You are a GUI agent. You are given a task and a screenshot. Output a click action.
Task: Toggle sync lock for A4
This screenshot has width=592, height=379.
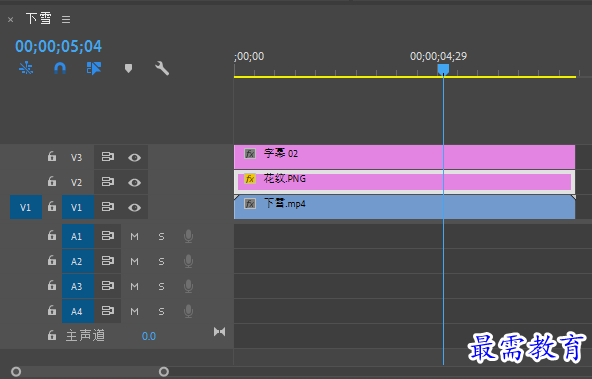(x=108, y=311)
